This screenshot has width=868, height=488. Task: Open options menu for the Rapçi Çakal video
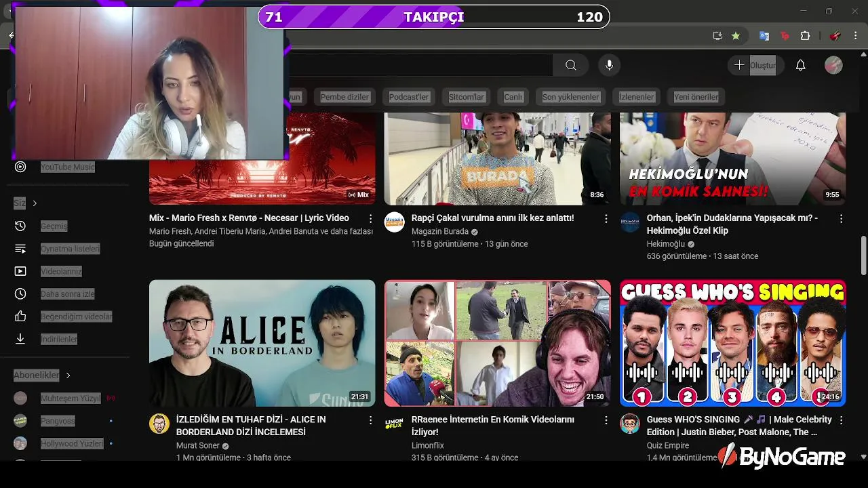pyautogui.click(x=606, y=219)
